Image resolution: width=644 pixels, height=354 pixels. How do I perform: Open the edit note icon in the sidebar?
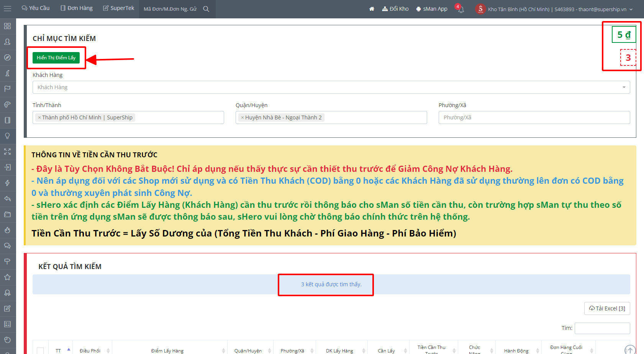(7, 308)
